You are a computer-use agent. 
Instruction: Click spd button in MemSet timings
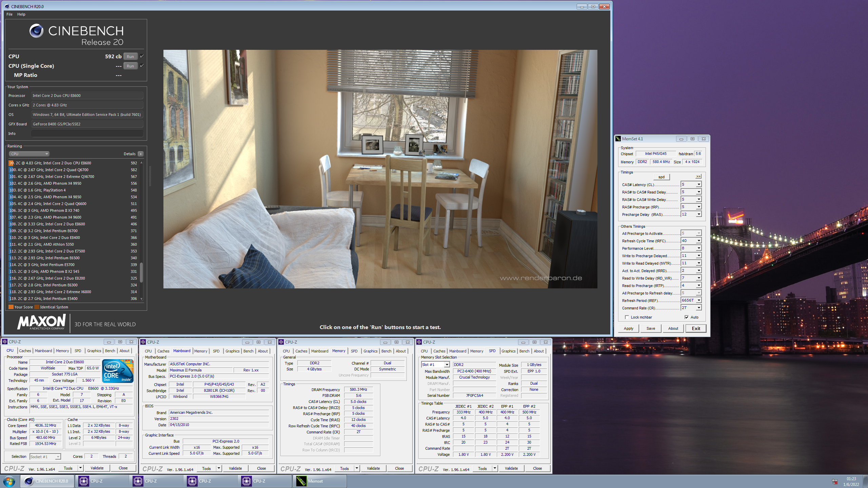pos(662,177)
